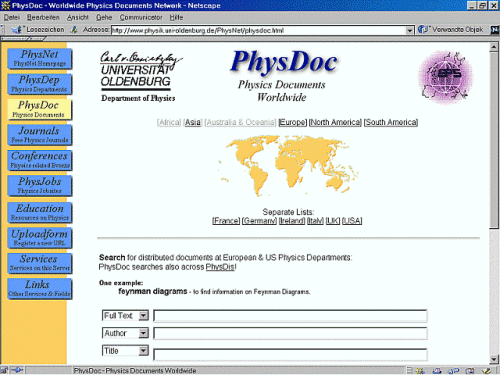Image resolution: width=500 pixels, height=375 pixels.
Task: Click the EPS globe logo
Action: pos(446,77)
